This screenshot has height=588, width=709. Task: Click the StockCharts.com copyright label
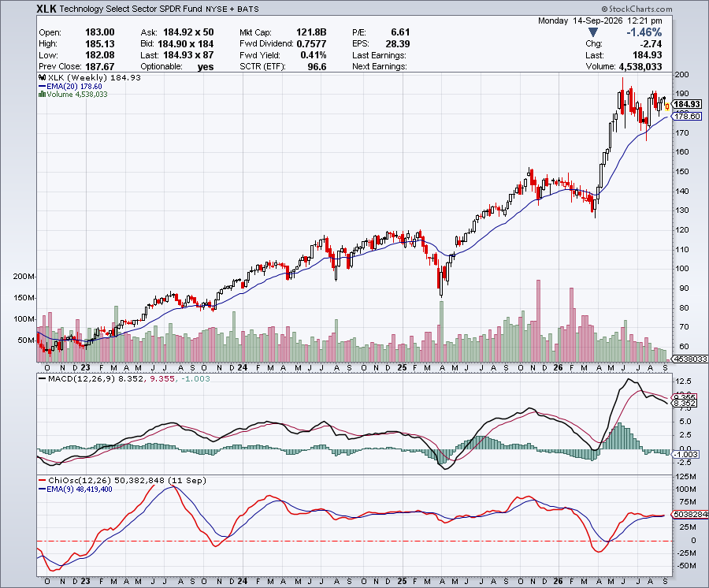(x=637, y=9)
